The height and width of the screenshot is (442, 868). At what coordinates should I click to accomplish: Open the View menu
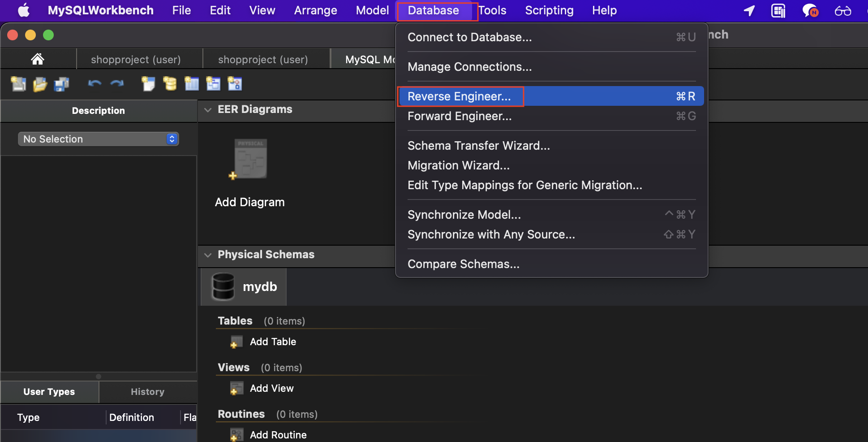tap(262, 10)
